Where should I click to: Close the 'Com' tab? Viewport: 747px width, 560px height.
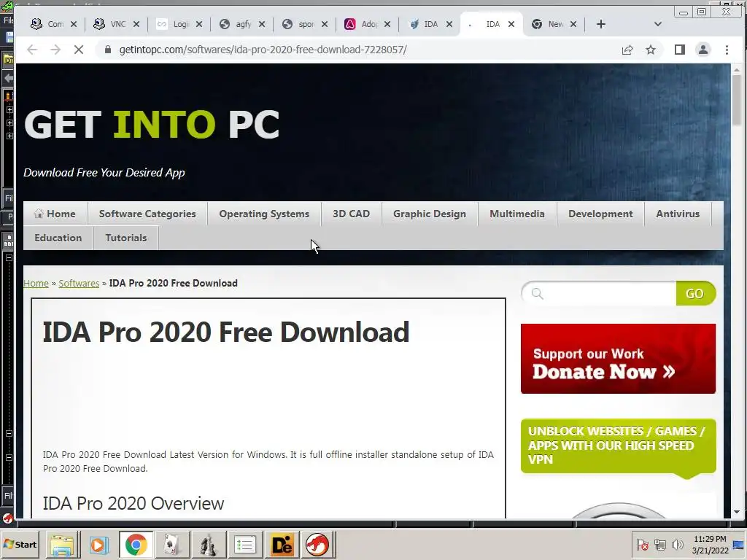74,24
